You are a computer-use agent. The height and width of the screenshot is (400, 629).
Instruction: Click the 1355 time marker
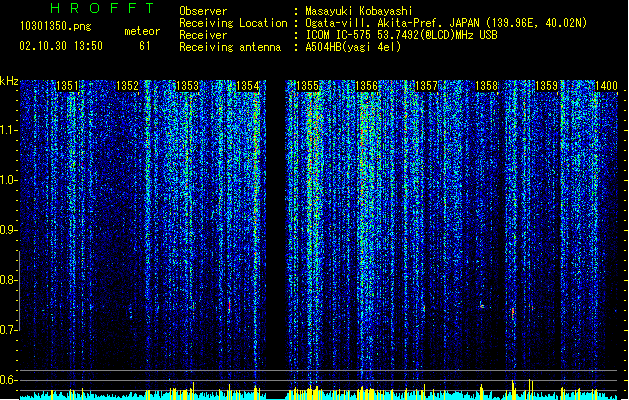pyautogui.click(x=307, y=86)
